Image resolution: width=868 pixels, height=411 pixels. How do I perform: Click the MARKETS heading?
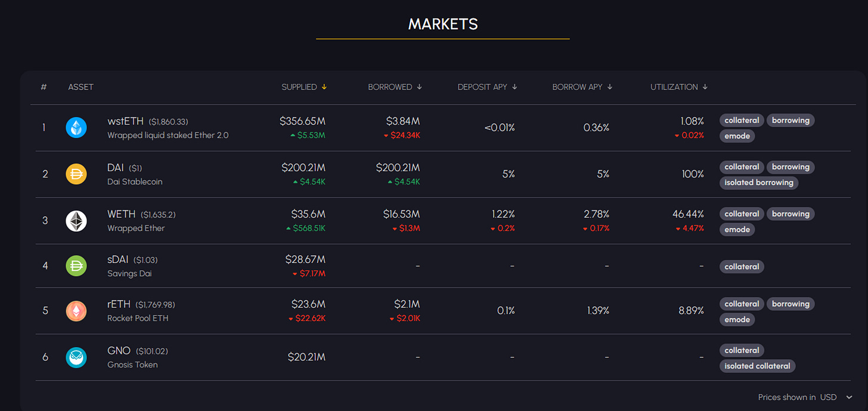click(443, 24)
